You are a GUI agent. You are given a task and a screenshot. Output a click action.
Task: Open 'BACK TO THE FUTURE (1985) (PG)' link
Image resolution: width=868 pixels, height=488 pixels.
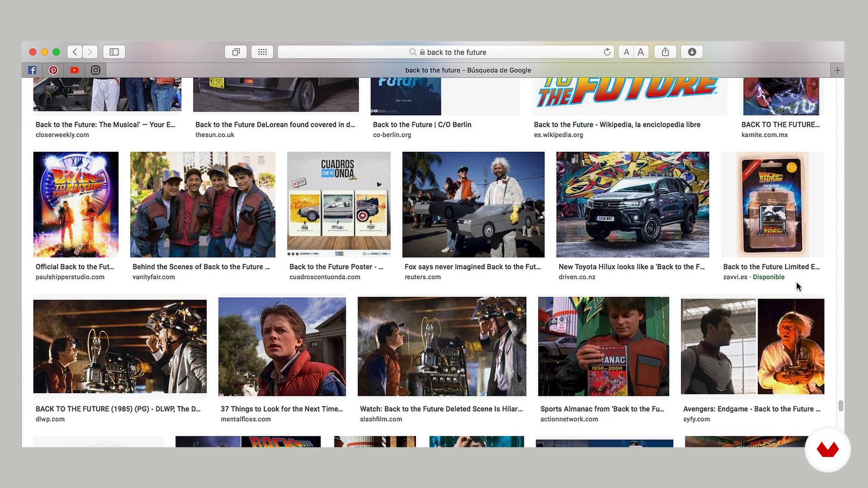[118, 408]
